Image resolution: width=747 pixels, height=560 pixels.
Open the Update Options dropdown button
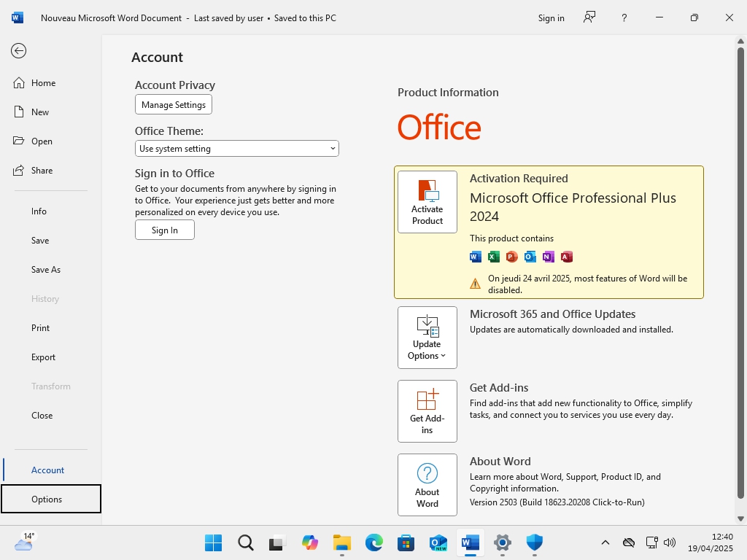427,338
